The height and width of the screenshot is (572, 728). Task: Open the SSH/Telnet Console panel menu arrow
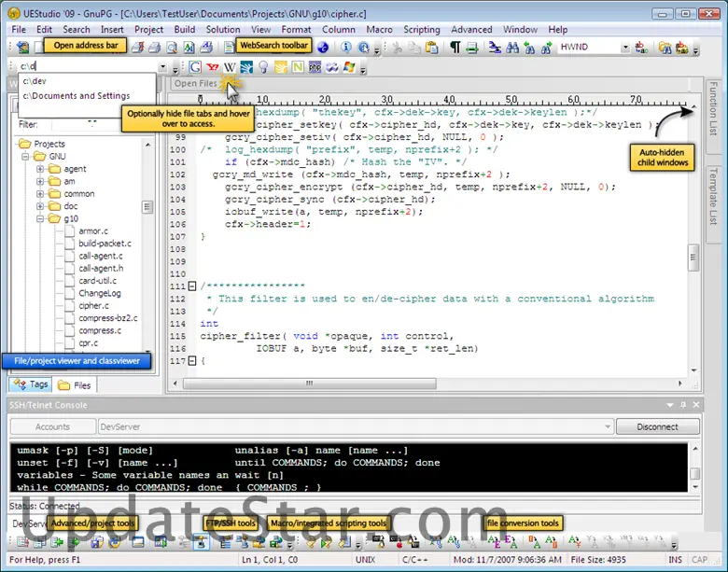click(670, 405)
